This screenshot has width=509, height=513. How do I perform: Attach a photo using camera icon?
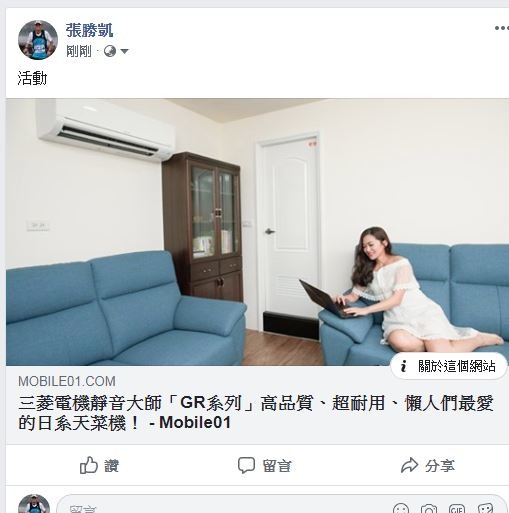pyautogui.click(x=429, y=509)
